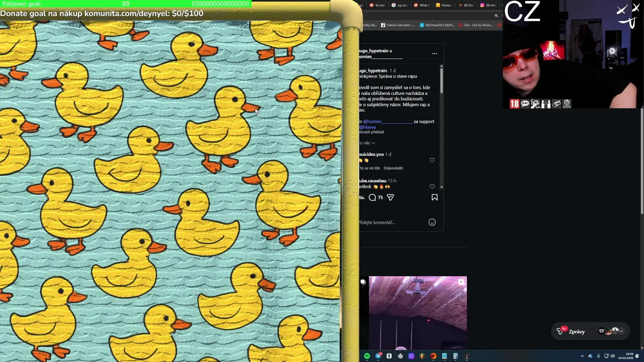This screenshot has width=644, height=362.
Task: Show hidden system tray icons chevron
Action: click(582, 356)
